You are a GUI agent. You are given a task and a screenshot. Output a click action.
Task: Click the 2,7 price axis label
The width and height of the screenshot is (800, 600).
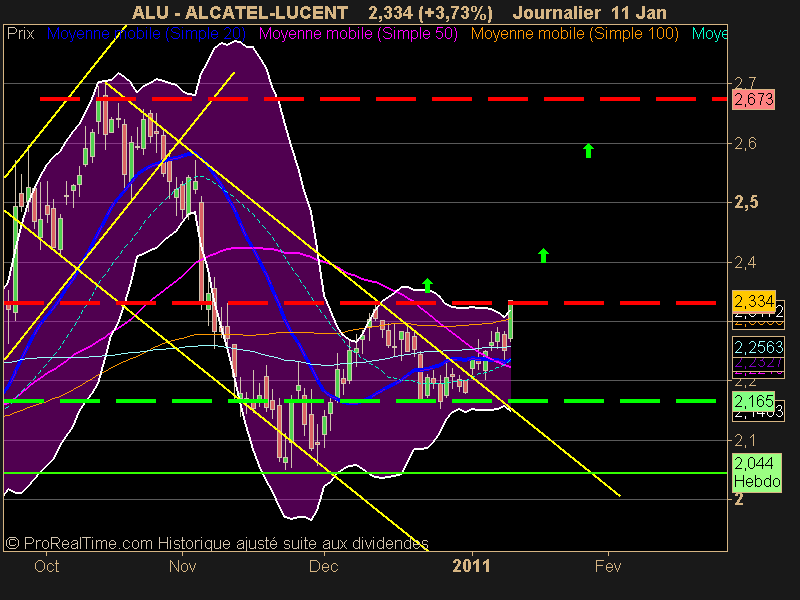[745, 83]
